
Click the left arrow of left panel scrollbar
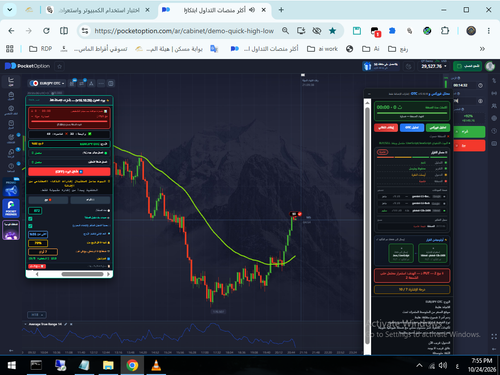37,274
